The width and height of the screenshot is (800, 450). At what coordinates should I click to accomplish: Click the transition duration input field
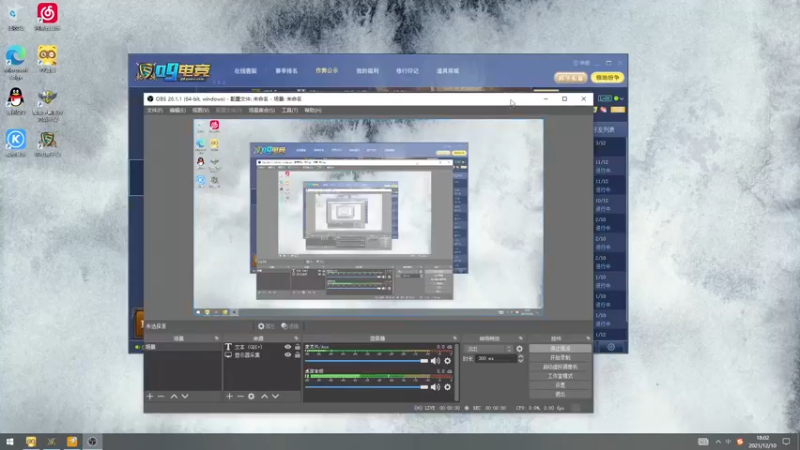click(x=495, y=359)
